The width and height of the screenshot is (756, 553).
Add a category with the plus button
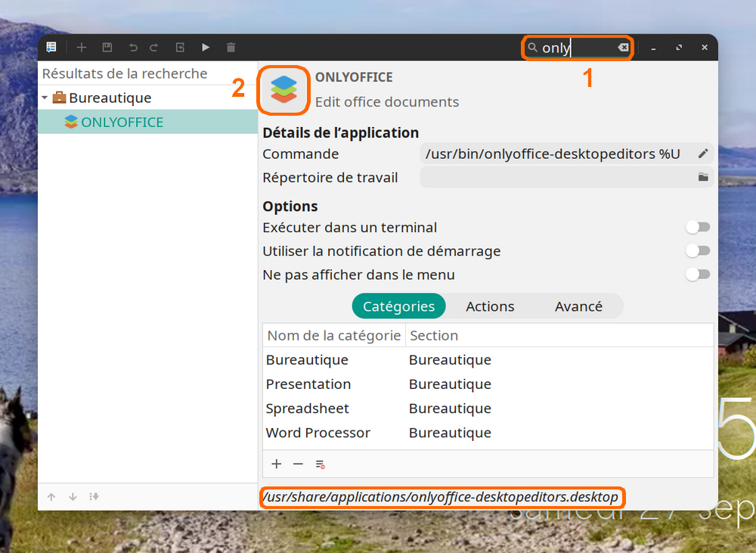point(277,464)
